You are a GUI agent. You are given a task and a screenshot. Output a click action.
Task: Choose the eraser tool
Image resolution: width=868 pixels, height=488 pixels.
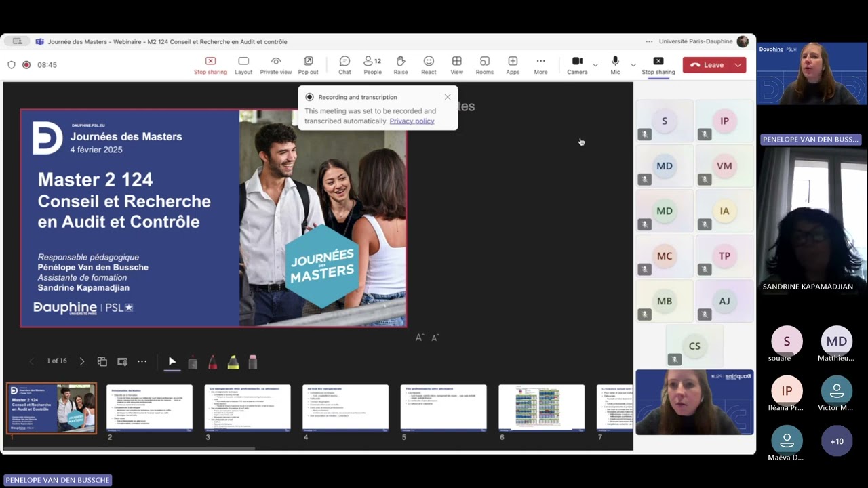(253, 363)
